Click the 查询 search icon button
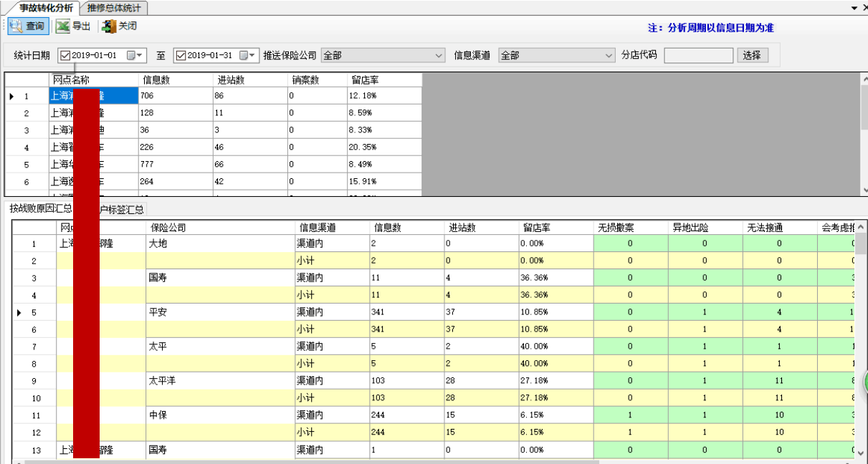 [16, 26]
